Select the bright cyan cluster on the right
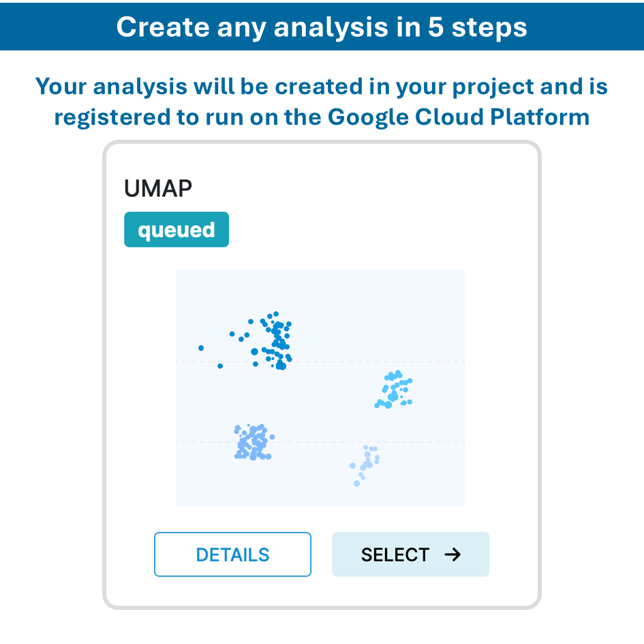This screenshot has height=644, width=644. click(394, 390)
